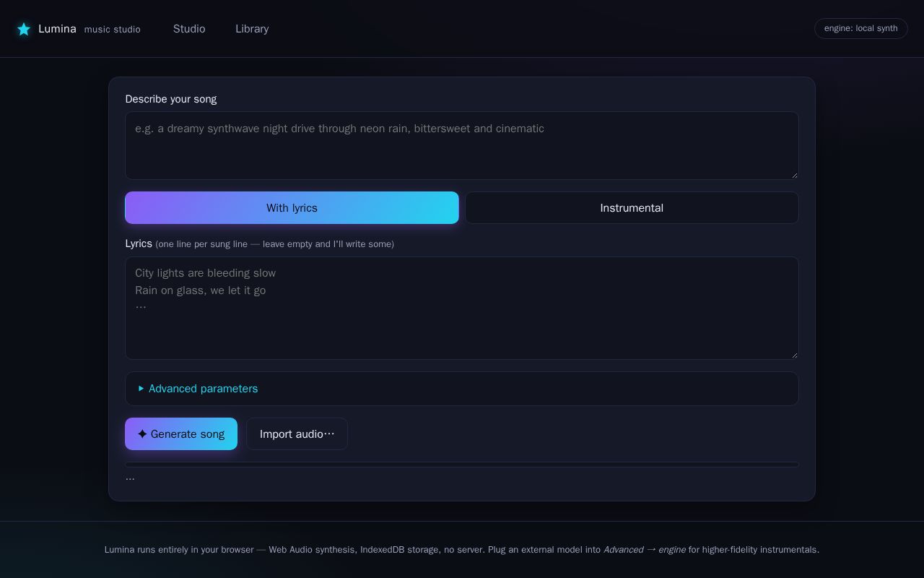The image size is (924, 578).
Task: Click into the Lyrics text area
Action: tap(462, 308)
